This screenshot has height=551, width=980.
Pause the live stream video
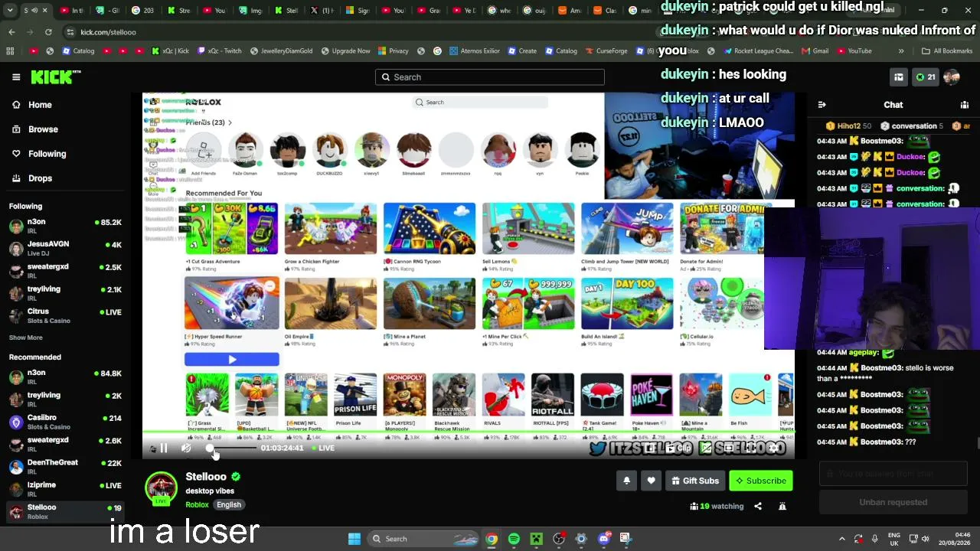pyautogui.click(x=163, y=448)
